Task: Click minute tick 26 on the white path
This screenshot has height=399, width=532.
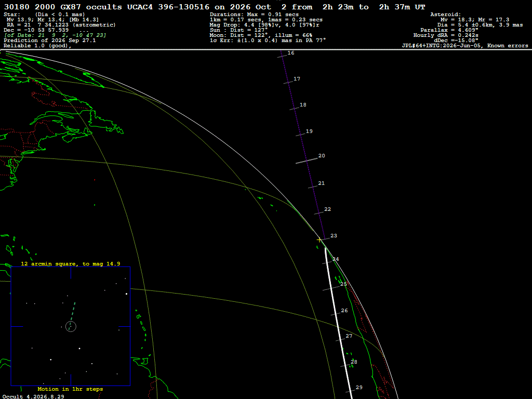Action: coord(344,311)
